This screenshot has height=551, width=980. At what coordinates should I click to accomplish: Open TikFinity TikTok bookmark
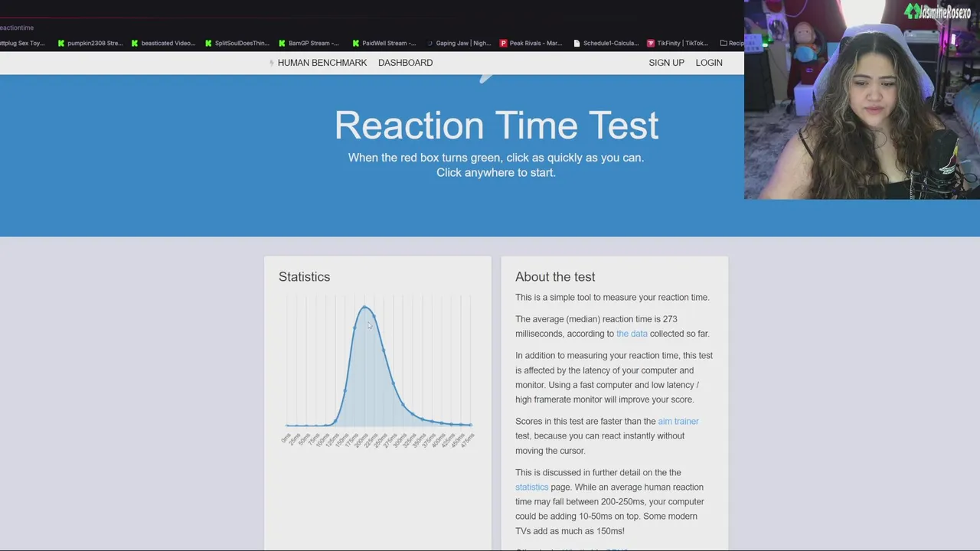[678, 43]
